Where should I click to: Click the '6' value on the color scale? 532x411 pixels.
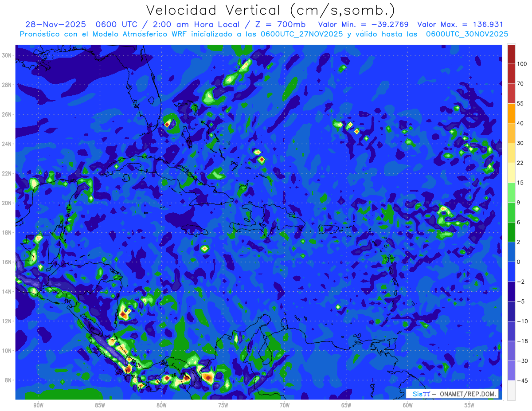[519, 222]
